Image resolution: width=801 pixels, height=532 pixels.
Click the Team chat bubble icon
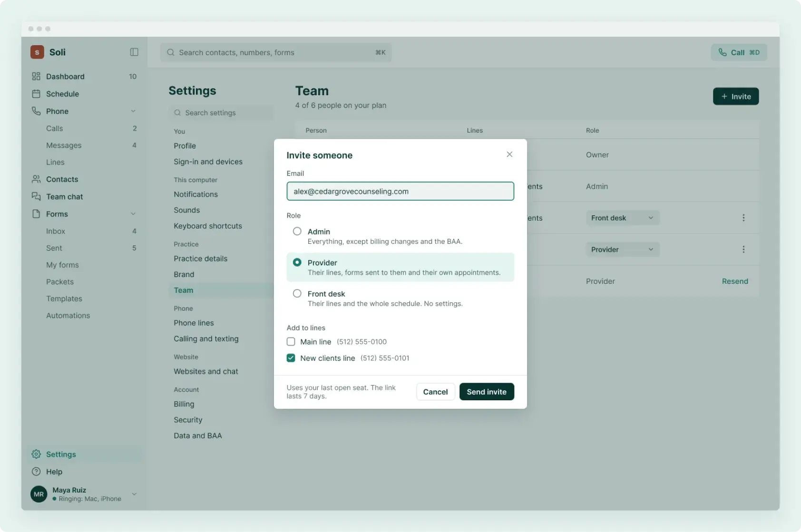coord(36,196)
